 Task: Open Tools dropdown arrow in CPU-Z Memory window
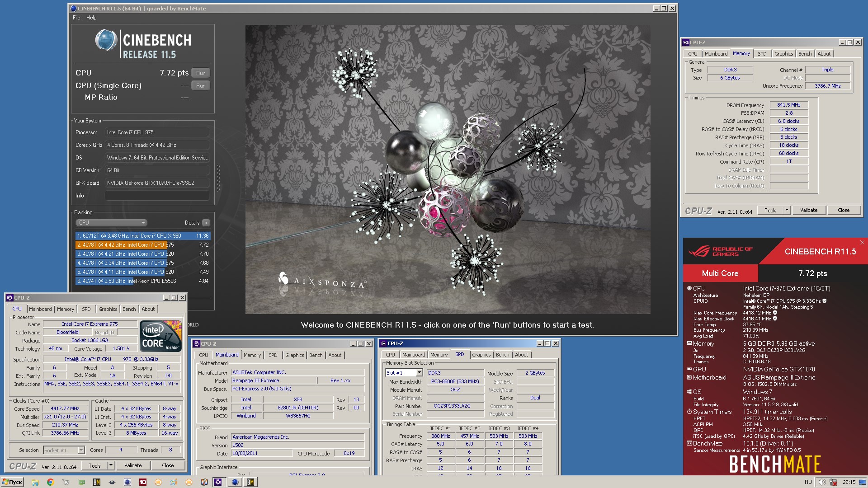(x=787, y=210)
